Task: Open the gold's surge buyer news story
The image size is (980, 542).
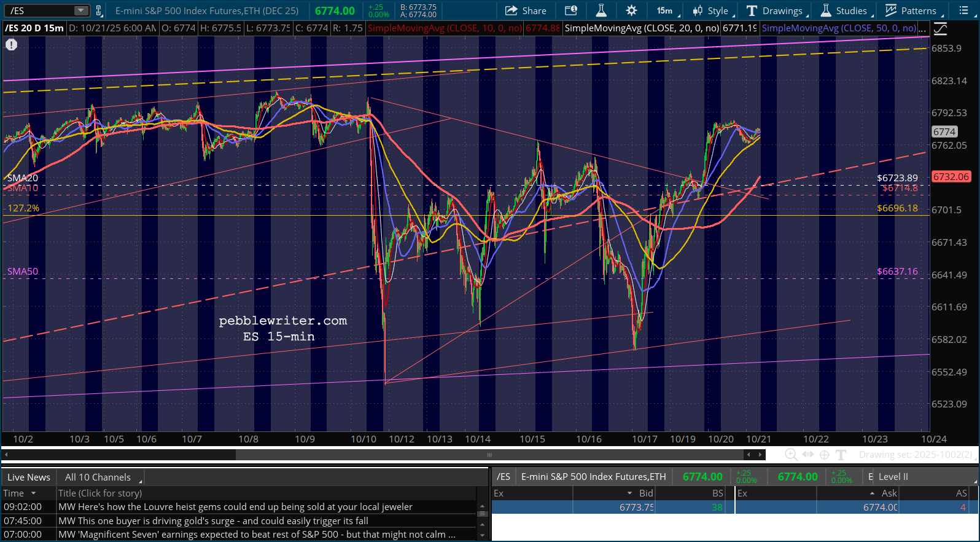Action: point(213,521)
